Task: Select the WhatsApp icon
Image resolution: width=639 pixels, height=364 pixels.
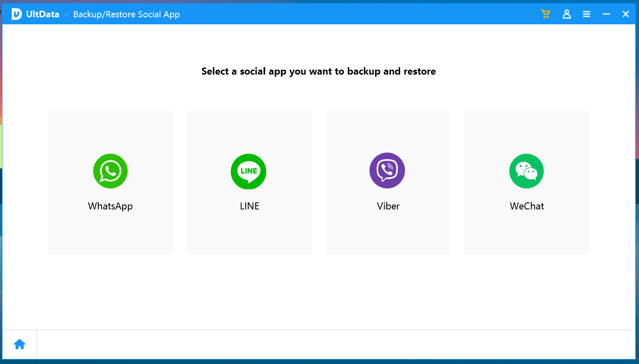Action: (x=110, y=171)
